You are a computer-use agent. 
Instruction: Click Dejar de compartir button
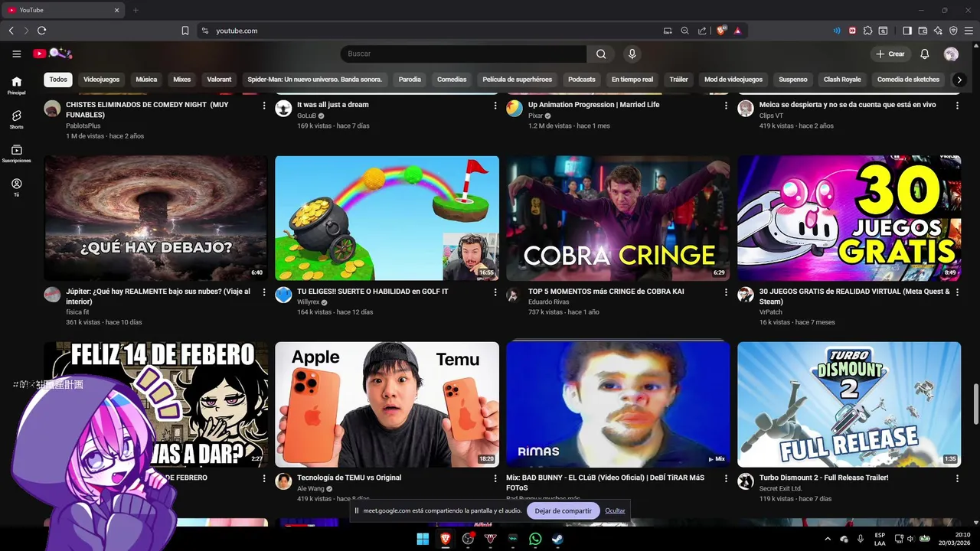pyautogui.click(x=563, y=510)
